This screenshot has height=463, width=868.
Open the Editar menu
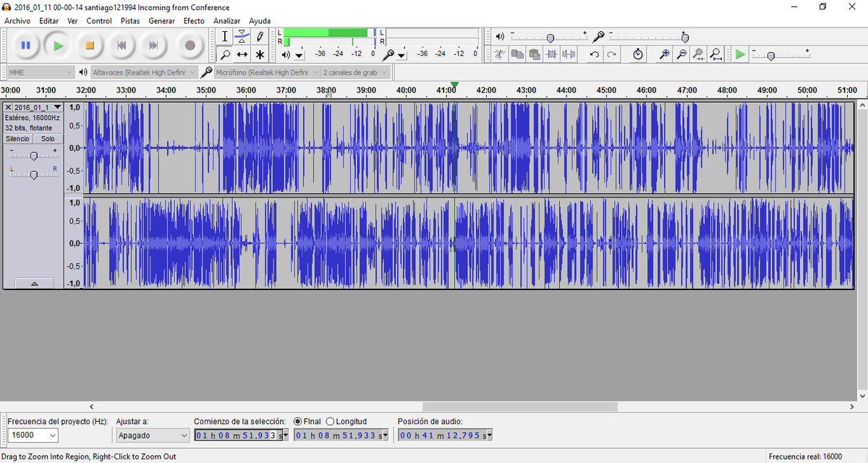(x=49, y=21)
